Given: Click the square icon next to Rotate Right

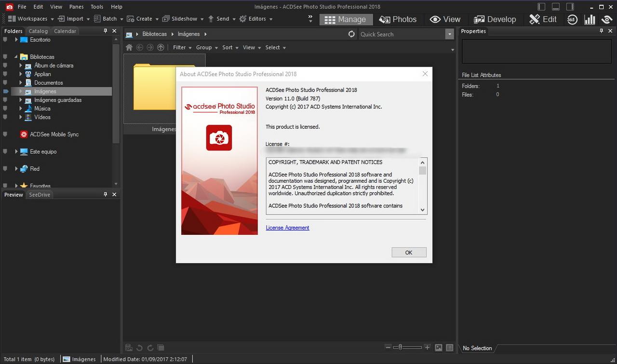Looking at the screenshot, I should tap(161, 348).
